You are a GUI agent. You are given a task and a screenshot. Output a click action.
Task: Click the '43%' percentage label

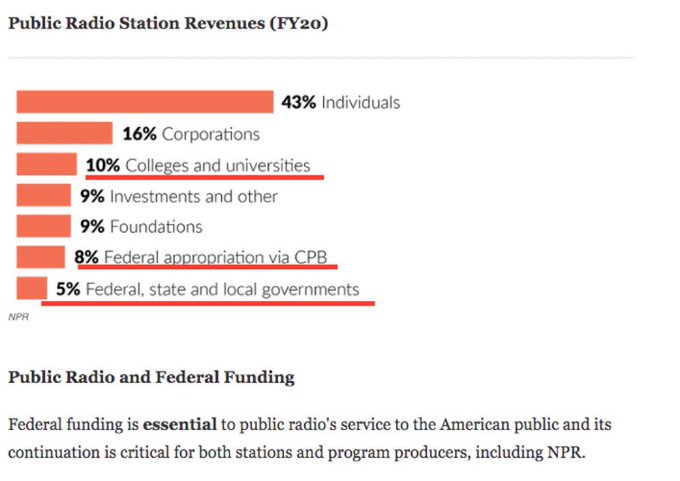298,103
